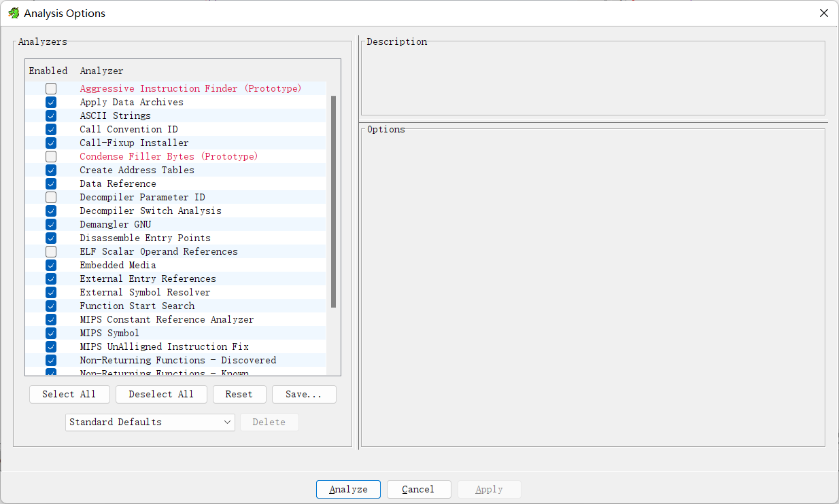839x504 pixels.
Task: Select the Apply Data Archives row text
Action: pos(131,102)
